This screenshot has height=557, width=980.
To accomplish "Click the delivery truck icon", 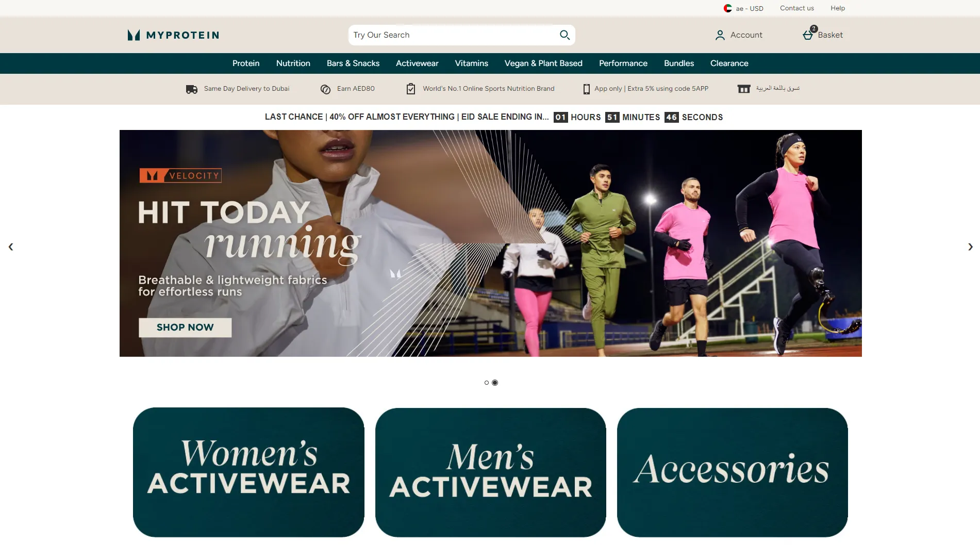I will point(192,89).
